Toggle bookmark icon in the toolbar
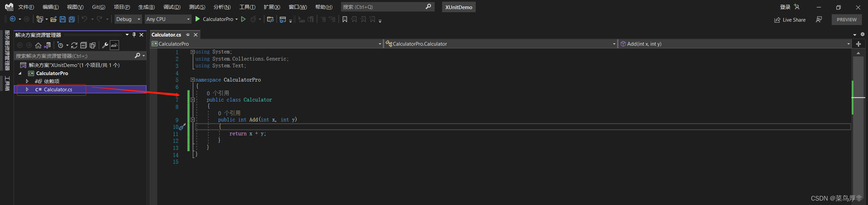This screenshot has height=205, width=868. click(345, 19)
